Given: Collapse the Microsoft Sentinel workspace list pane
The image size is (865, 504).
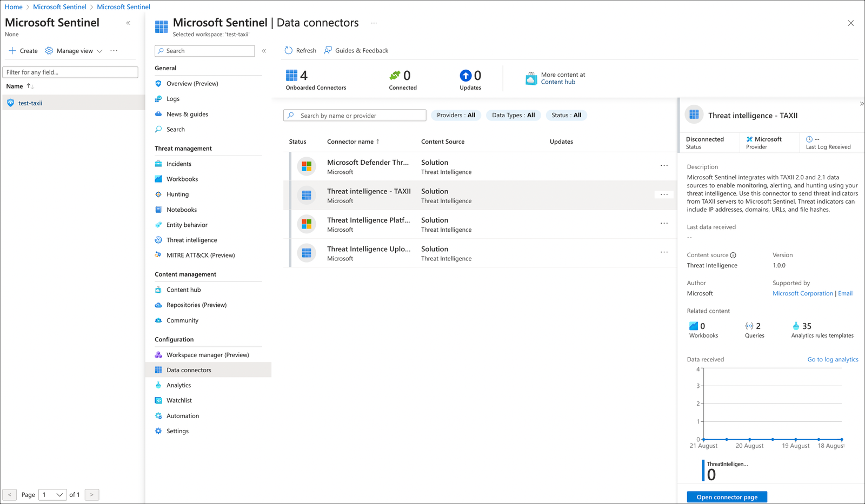Looking at the screenshot, I should click(x=128, y=23).
